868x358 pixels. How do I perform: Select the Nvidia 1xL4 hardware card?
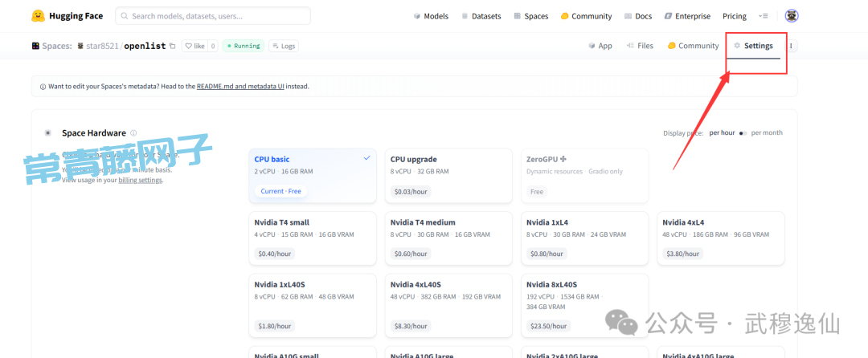(x=584, y=238)
